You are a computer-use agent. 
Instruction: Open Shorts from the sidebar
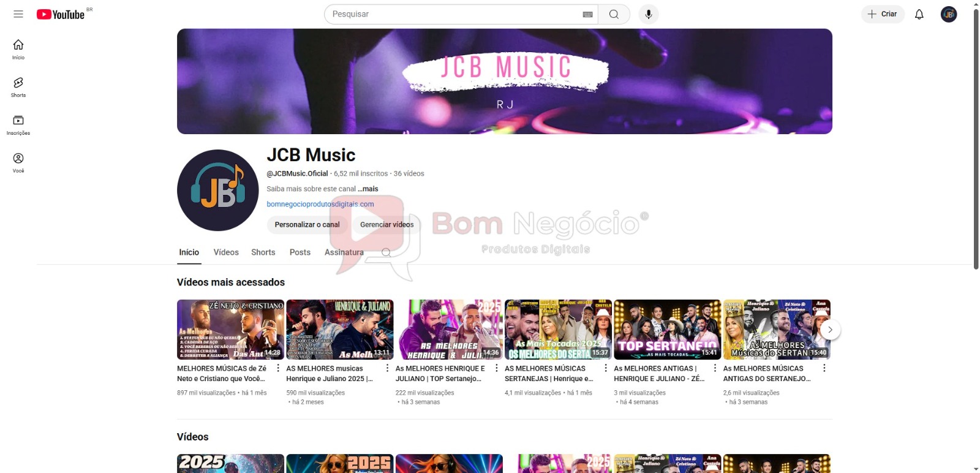18,88
